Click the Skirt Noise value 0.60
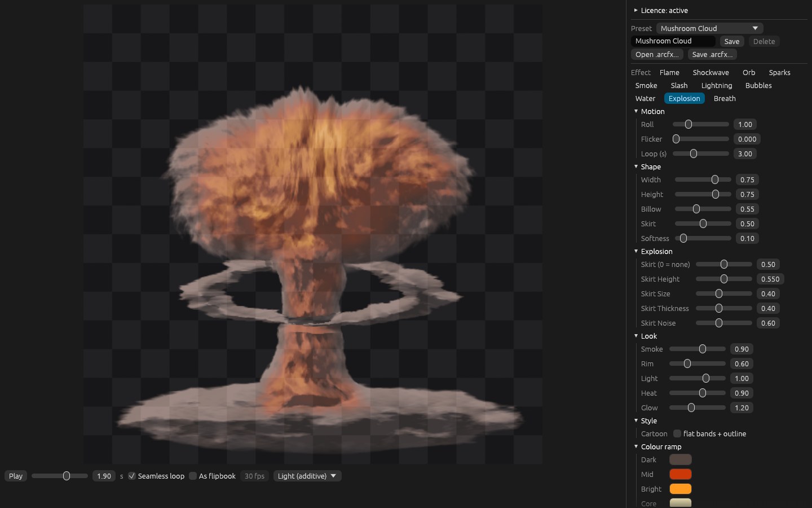 (x=768, y=323)
